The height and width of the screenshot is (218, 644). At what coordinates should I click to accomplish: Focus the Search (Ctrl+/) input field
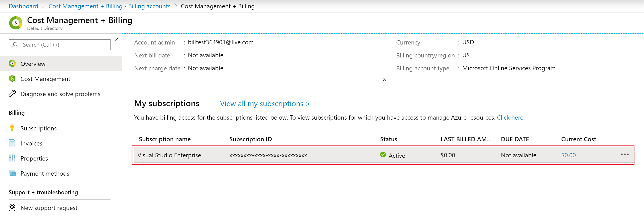pos(59,45)
